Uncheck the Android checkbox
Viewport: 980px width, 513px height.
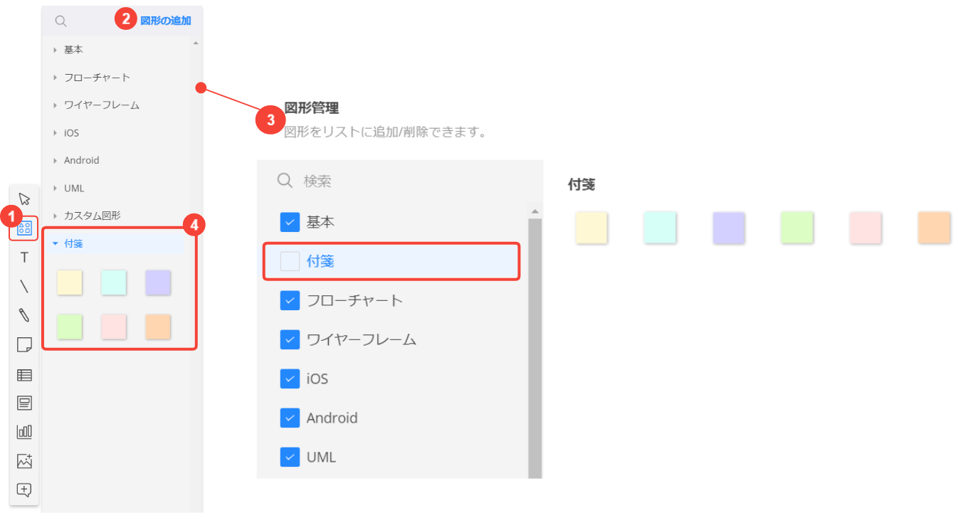pyautogui.click(x=290, y=418)
